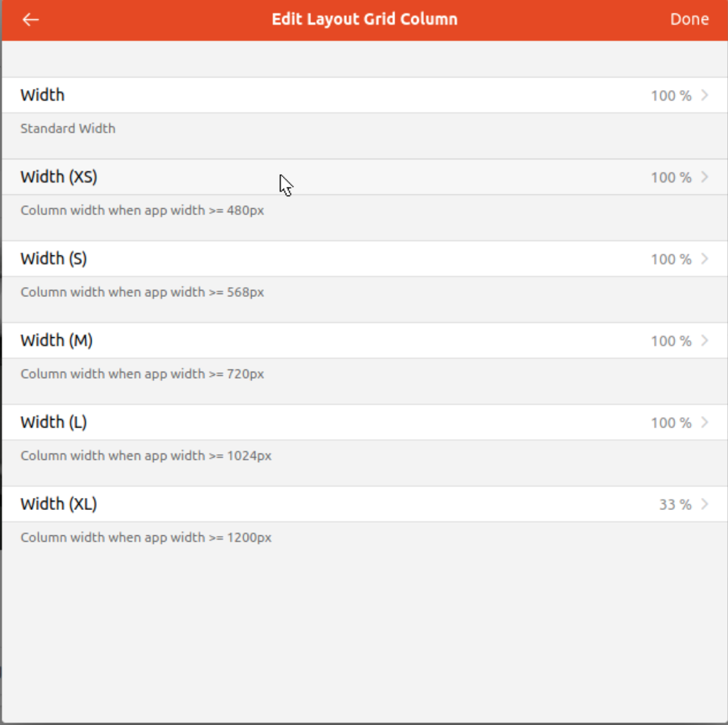Expand the Width (S) chevron

(704, 259)
